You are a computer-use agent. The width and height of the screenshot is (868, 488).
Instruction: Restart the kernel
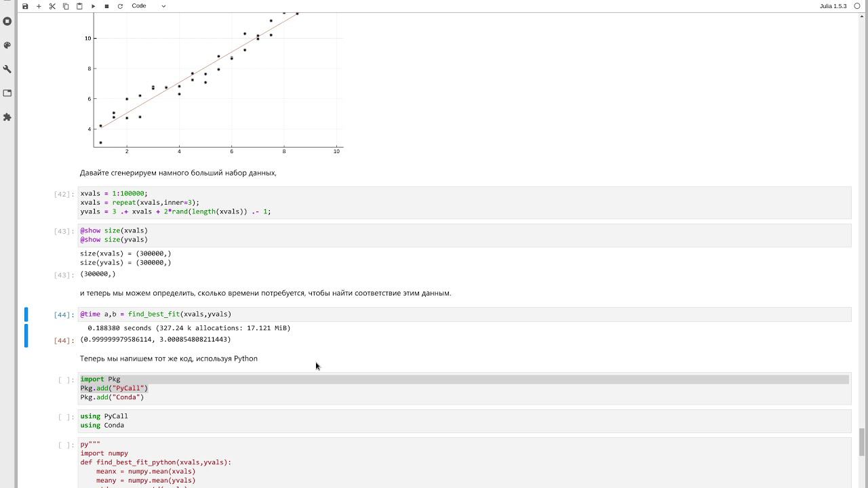(120, 6)
